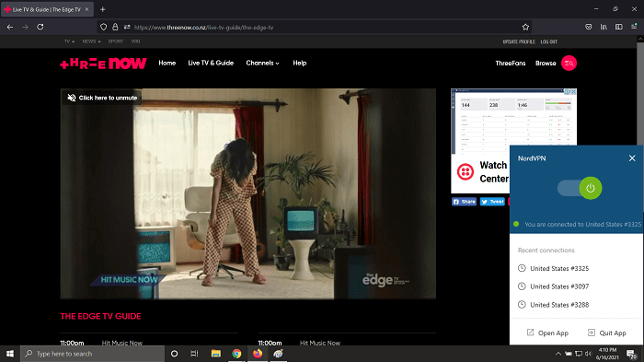Click the ThreeNow logo
Screen dimensions: 644x362
pos(103,64)
